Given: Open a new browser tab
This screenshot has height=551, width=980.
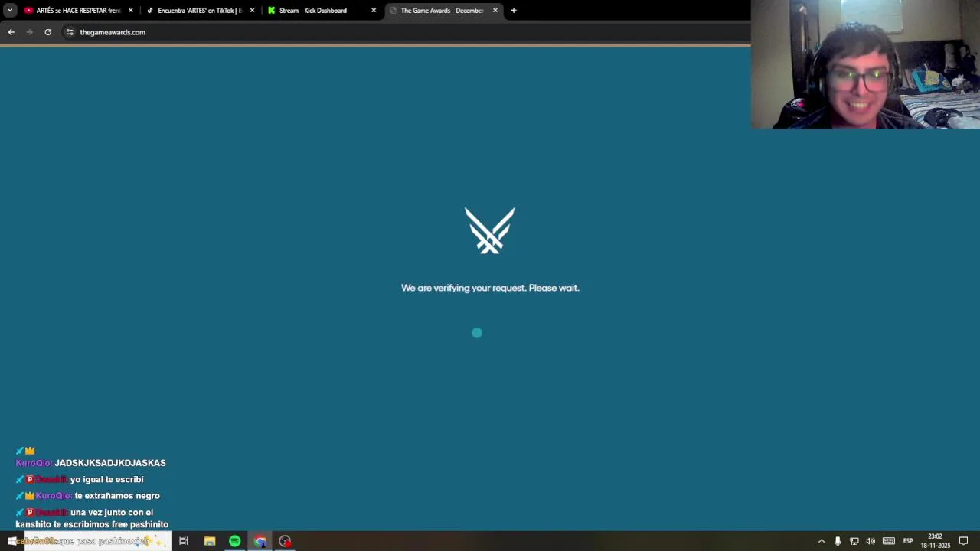Looking at the screenshot, I should 514,11.
